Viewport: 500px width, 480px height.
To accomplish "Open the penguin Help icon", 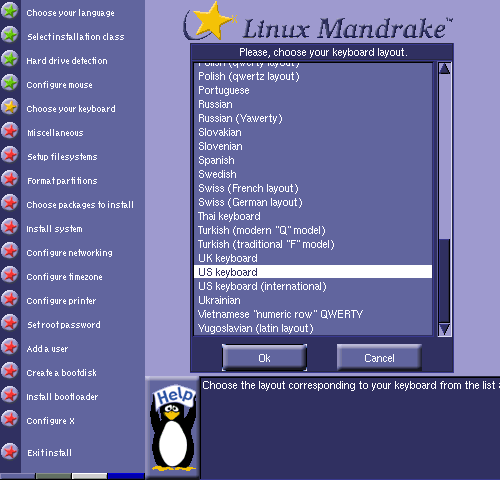I will (173, 427).
